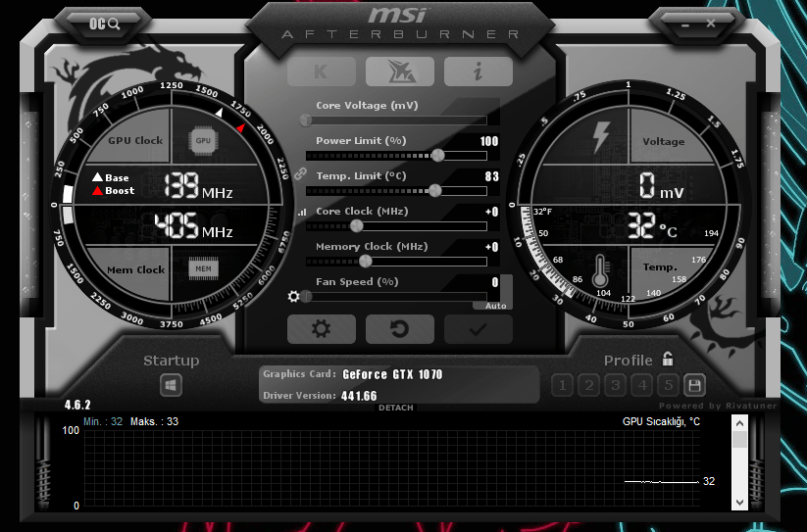Click the thermometer icon in the temperature gauge
This screenshot has width=807, height=532.
click(x=599, y=270)
